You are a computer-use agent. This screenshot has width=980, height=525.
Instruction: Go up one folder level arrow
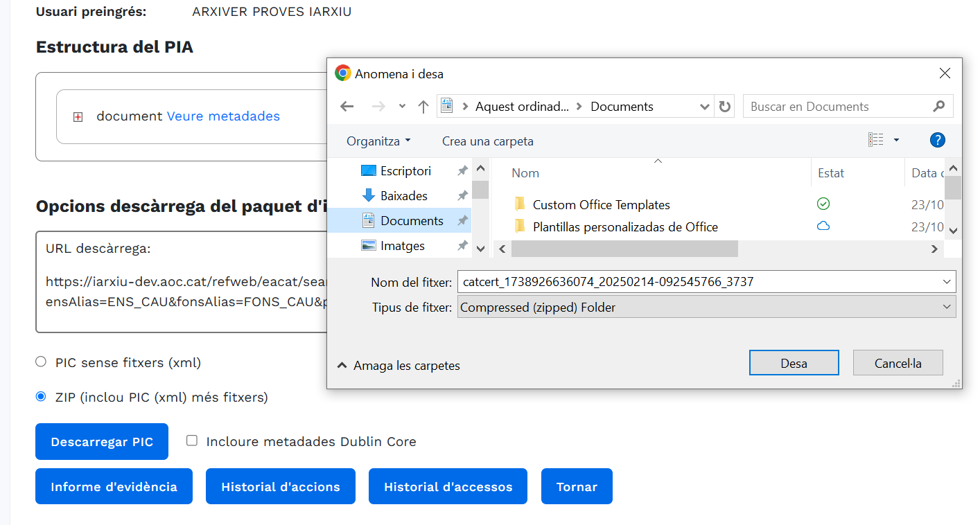[423, 107]
